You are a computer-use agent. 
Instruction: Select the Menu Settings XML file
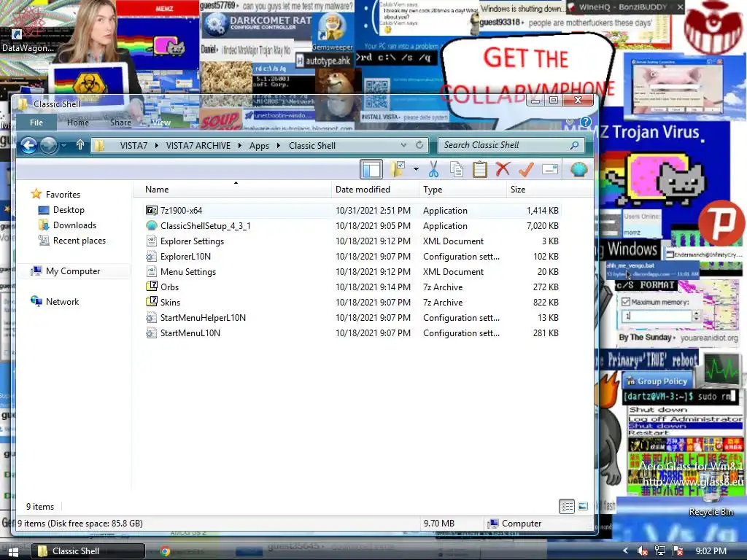(x=352, y=272)
